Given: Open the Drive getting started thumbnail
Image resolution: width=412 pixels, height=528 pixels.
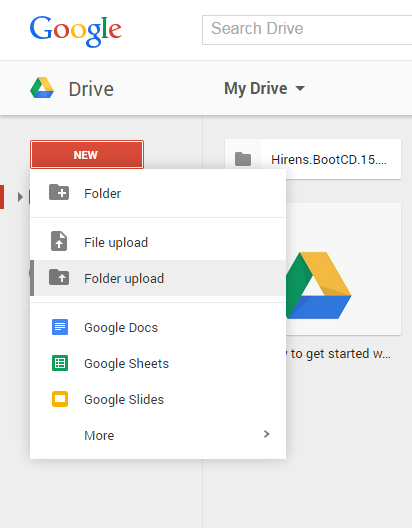Looking at the screenshot, I should [343, 269].
